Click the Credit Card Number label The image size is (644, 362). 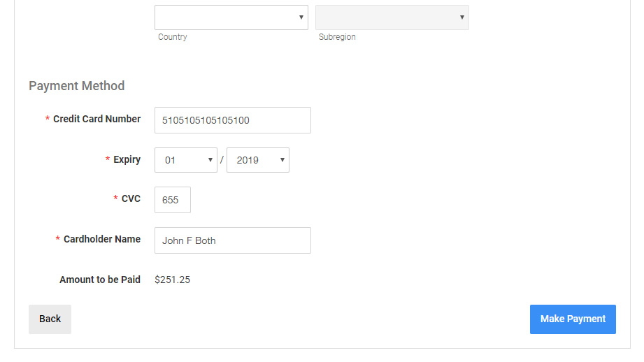(x=96, y=119)
